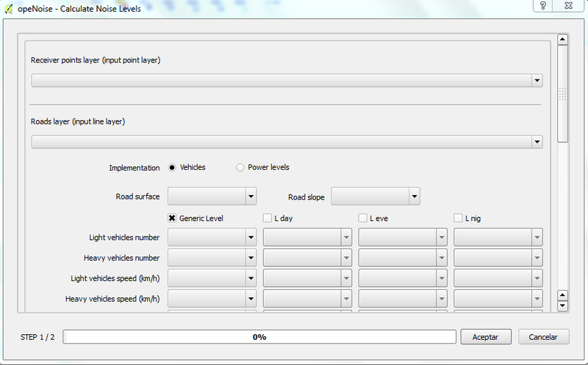Open Generic Level heavy vehicles speed dropdown
This screenshot has width=588, height=365.
coord(212,300)
